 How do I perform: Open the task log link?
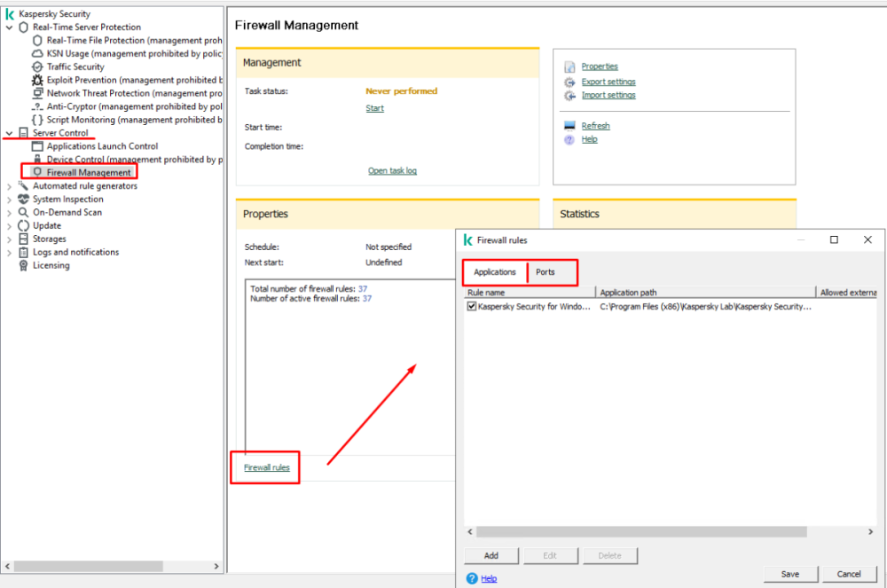point(392,171)
